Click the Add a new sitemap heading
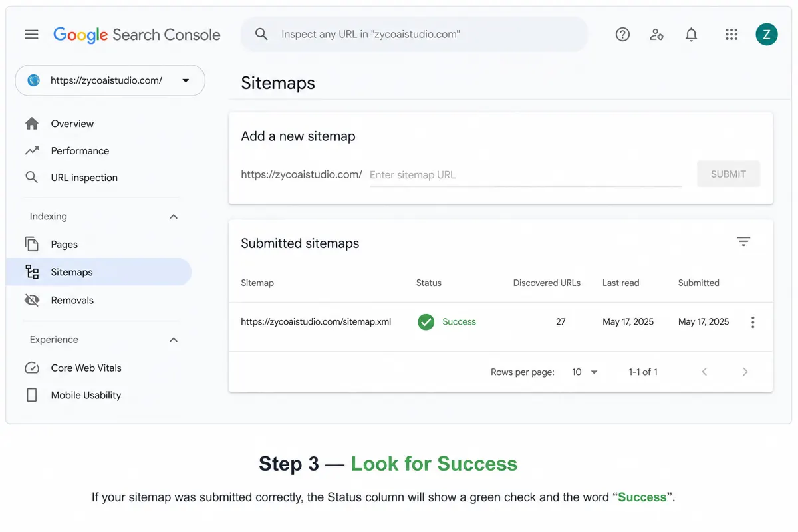798x532 pixels. tap(298, 136)
